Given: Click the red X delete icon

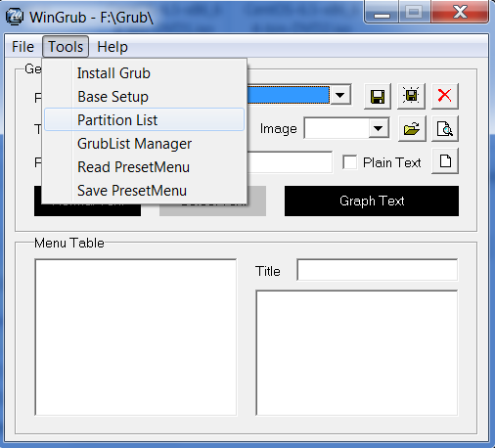Looking at the screenshot, I should pyautogui.click(x=445, y=96).
